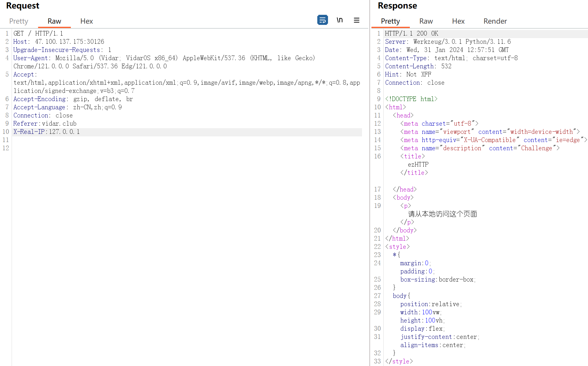
Task: Click the Hint: Not XFF response header
Action: coord(408,75)
